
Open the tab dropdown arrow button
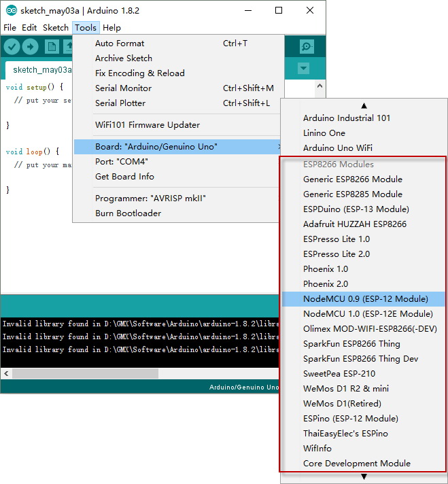(303, 68)
